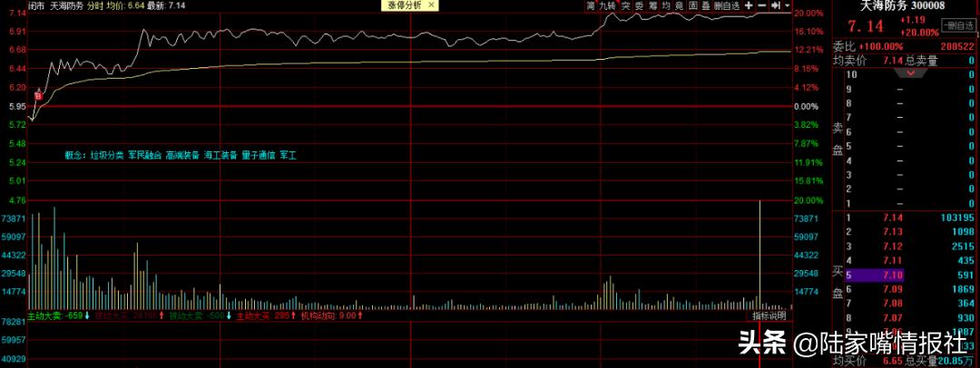This screenshot has height=368, width=980.
Task: Click the 208522 order quantity
Action: tap(956, 46)
